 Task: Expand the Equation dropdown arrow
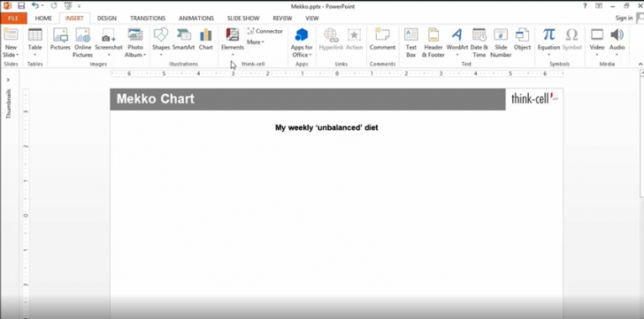[548, 55]
